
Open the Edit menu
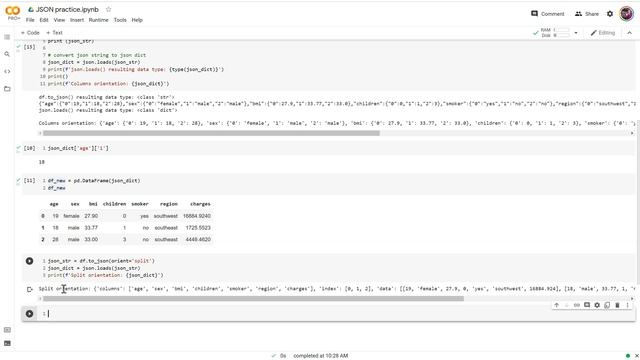(x=44, y=20)
